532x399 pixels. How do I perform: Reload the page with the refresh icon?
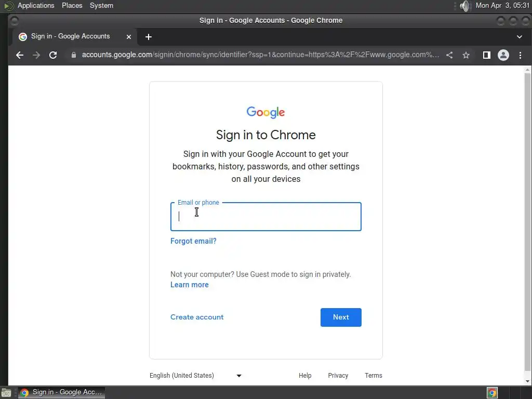53,55
